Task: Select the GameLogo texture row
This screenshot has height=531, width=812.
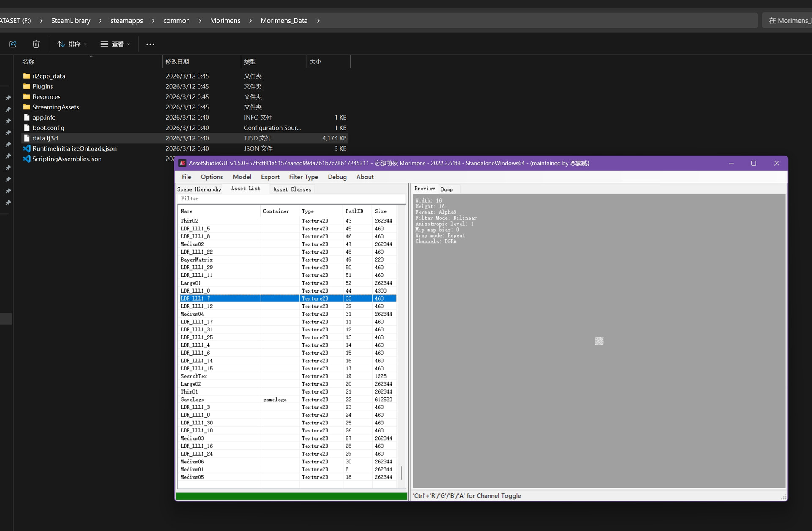Action: coord(192,400)
